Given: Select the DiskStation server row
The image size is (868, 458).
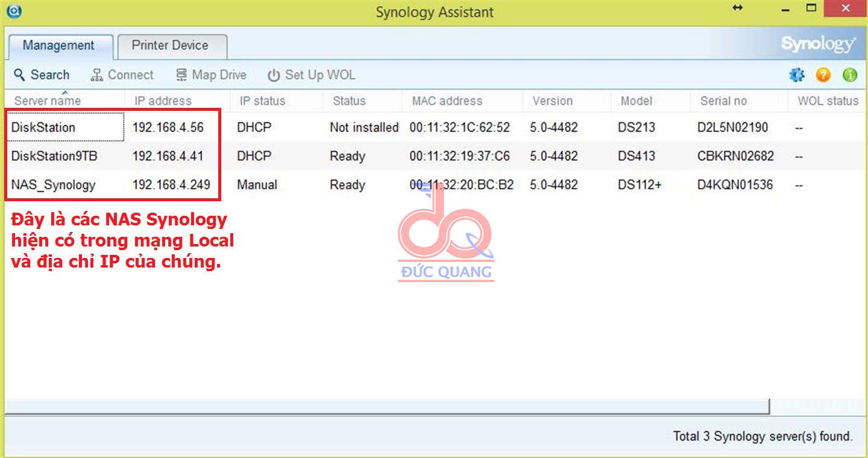Looking at the screenshot, I should pos(434,127).
